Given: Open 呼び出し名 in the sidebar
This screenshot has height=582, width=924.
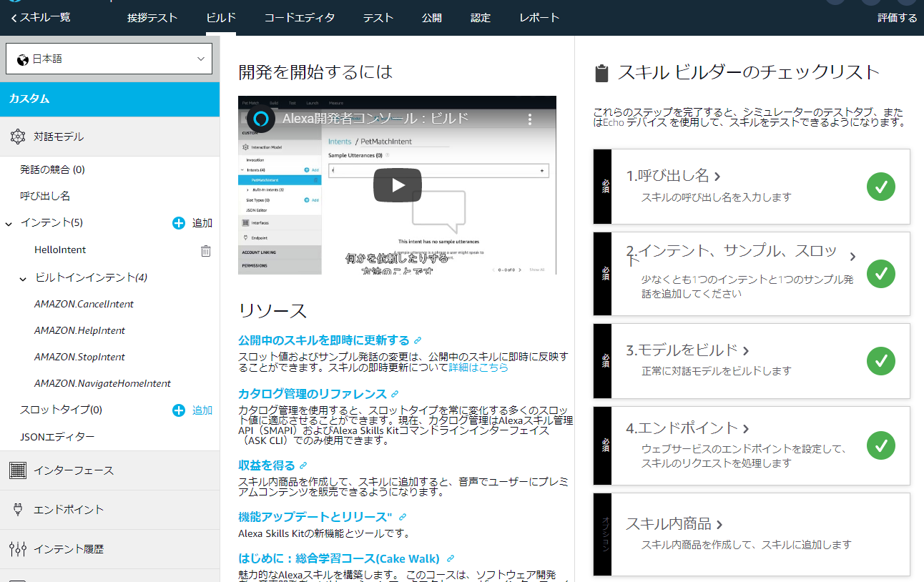Looking at the screenshot, I should pyautogui.click(x=45, y=196).
